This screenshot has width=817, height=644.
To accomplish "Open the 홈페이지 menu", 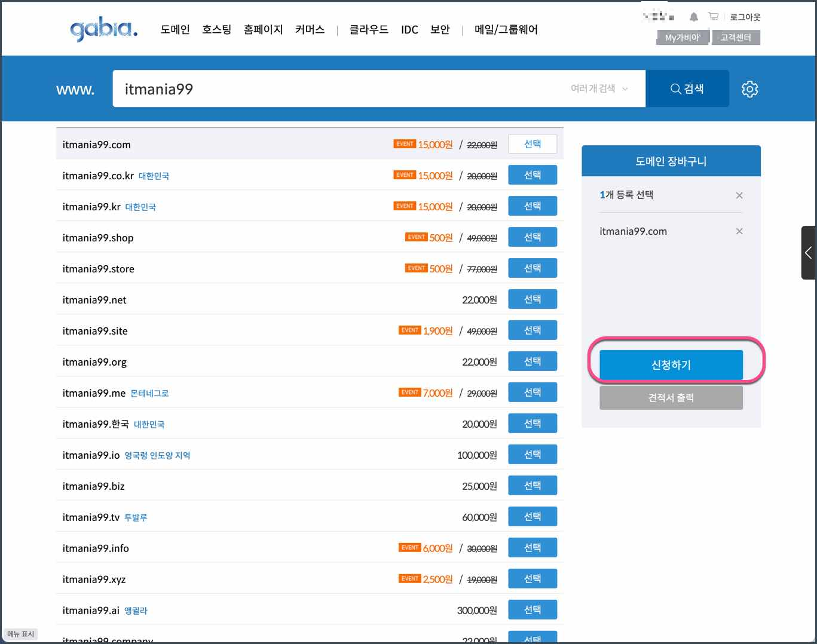I will pyautogui.click(x=263, y=29).
